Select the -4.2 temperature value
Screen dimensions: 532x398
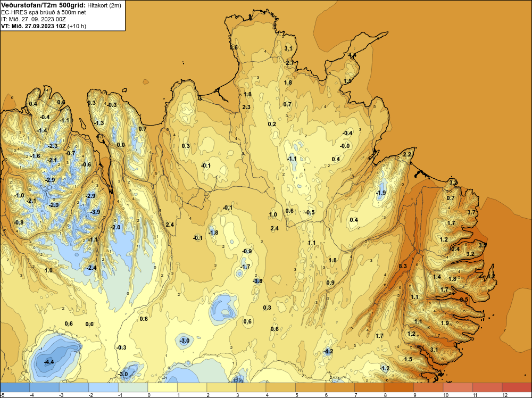click(328, 351)
